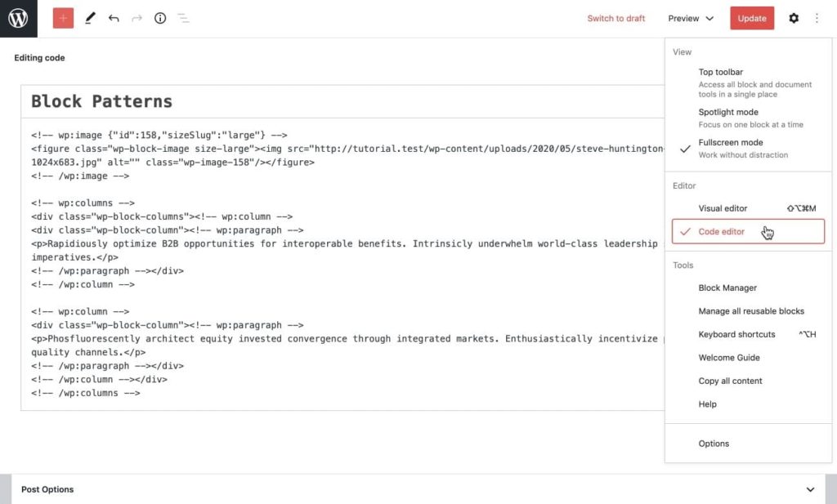The image size is (837, 504).
Task: Open the block outline list view icon
Action: point(183,17)
